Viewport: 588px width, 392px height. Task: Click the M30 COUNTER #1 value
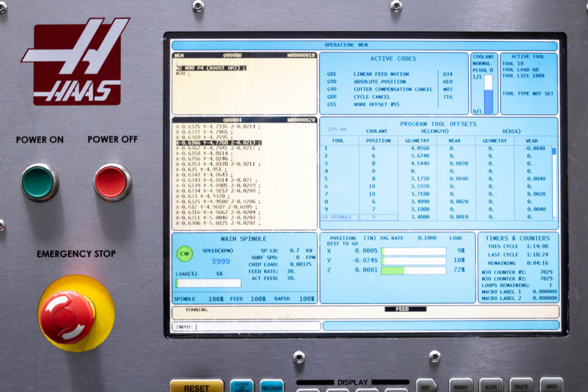546,273
